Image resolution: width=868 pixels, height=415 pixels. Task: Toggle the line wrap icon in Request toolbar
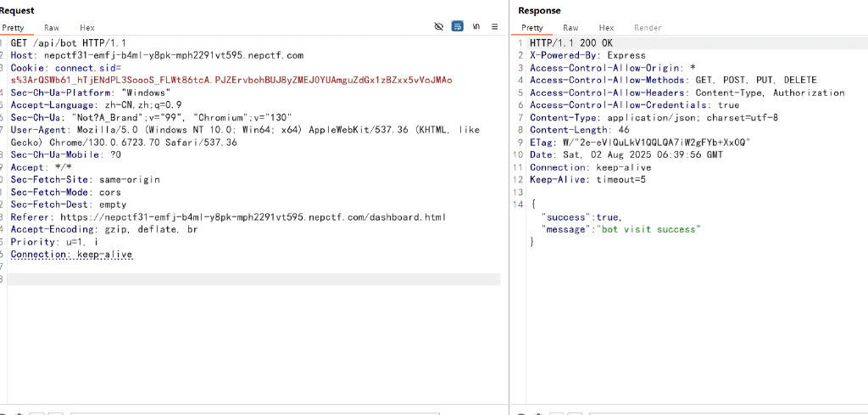pos(457,26)
